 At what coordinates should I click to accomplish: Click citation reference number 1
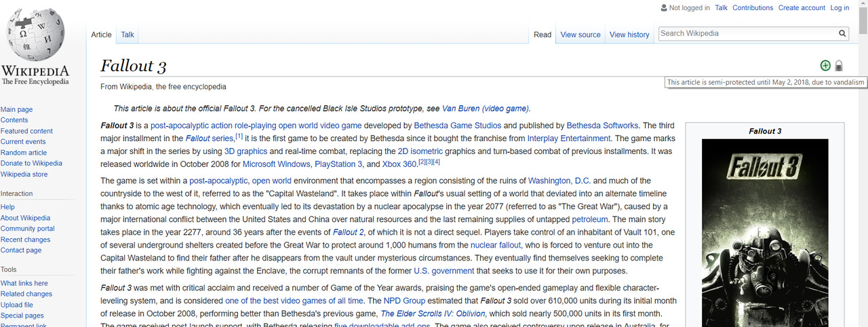point(239,136)
